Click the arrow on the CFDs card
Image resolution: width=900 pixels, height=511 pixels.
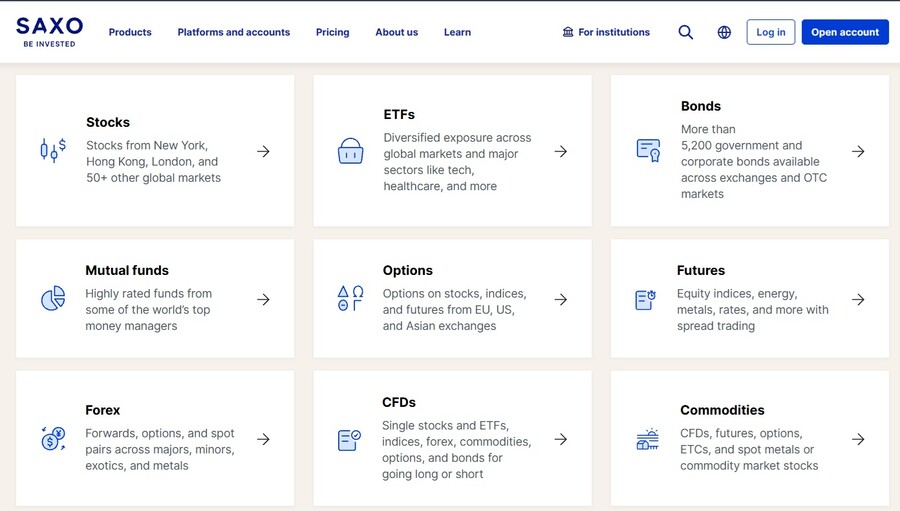click(x=561, y=439)
